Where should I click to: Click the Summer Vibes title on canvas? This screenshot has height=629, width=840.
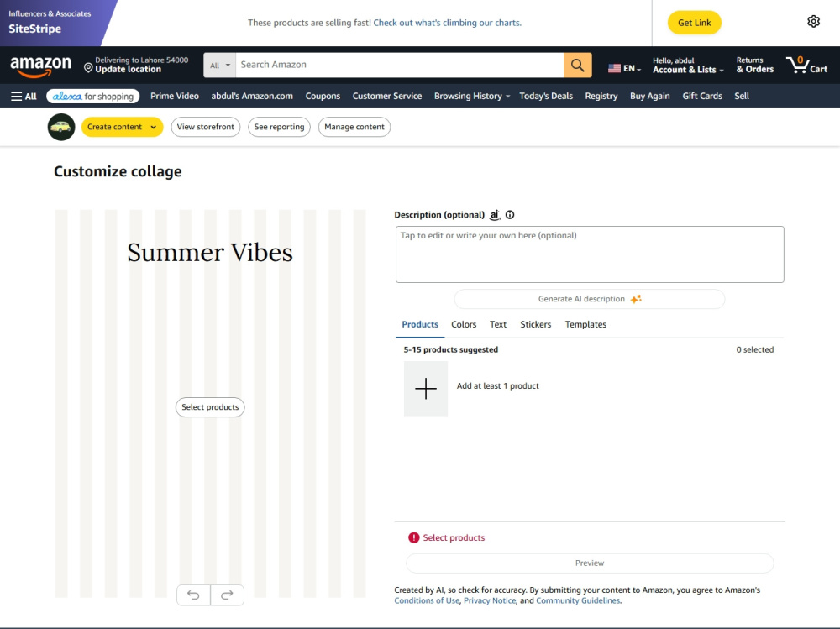tap(210, 252)
